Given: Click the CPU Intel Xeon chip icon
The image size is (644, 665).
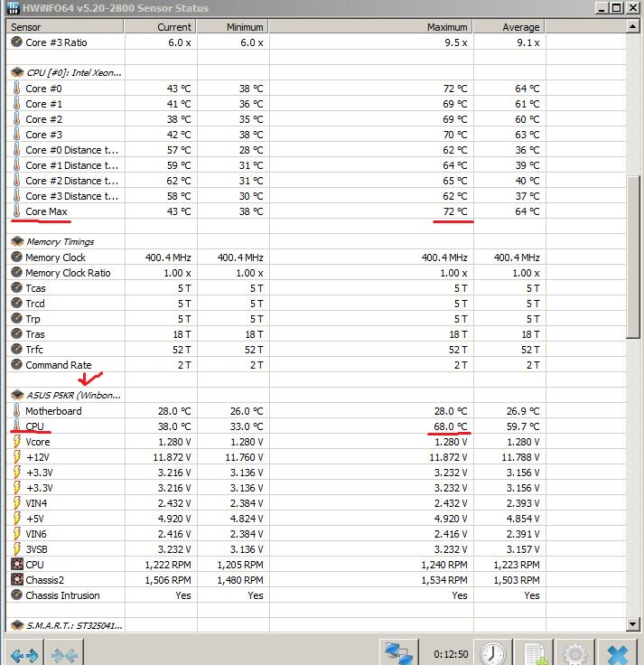Looking at the screenshot, I should (17, 72).
